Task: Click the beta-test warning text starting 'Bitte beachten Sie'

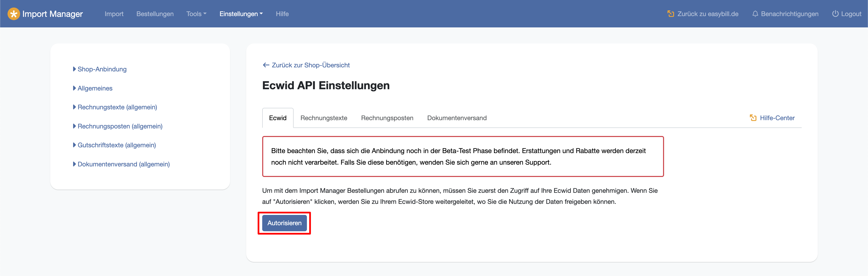Action: click(458, 157)
